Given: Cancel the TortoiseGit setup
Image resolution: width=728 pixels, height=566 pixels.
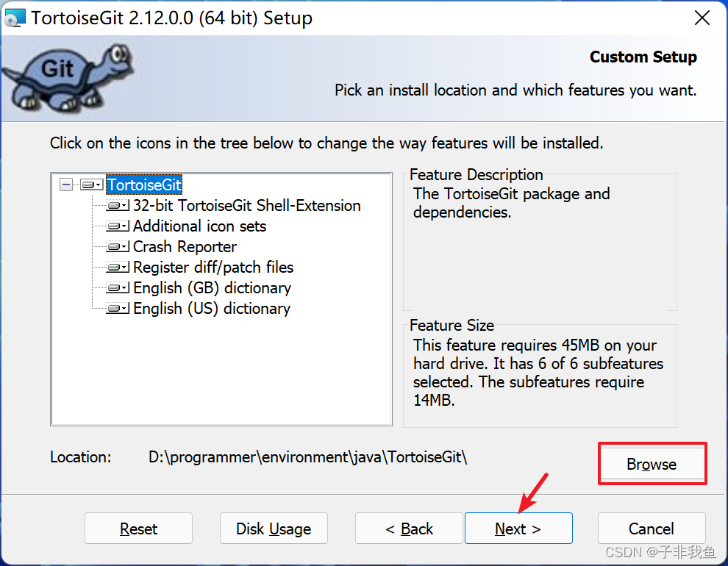Looking at the screenshot, I should (x=652, y=529).
